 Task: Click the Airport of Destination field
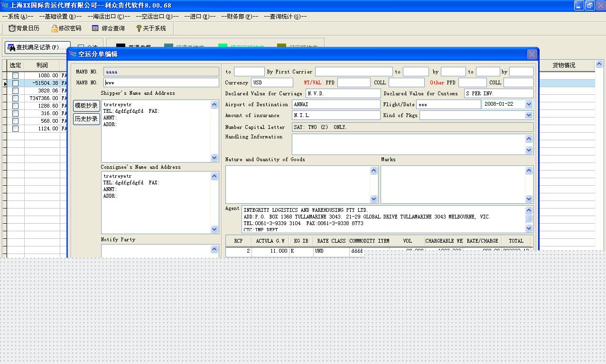(336, 104)
